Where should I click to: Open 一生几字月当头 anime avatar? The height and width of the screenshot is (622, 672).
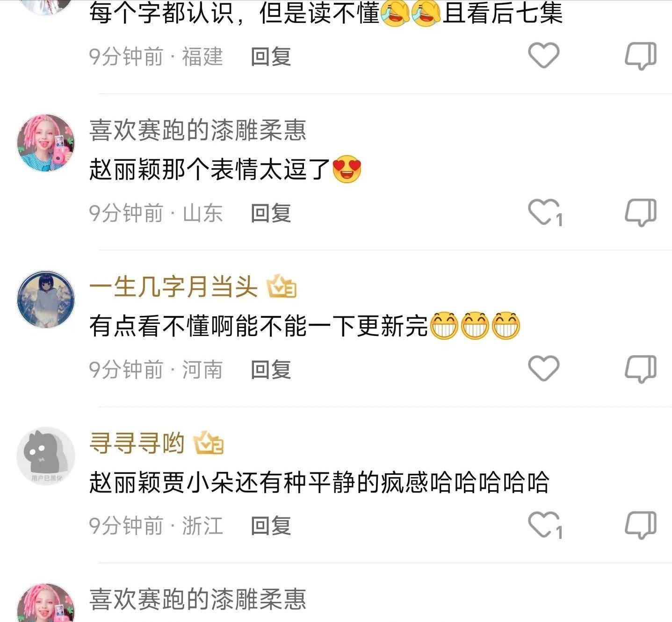[x=46, y=299]
